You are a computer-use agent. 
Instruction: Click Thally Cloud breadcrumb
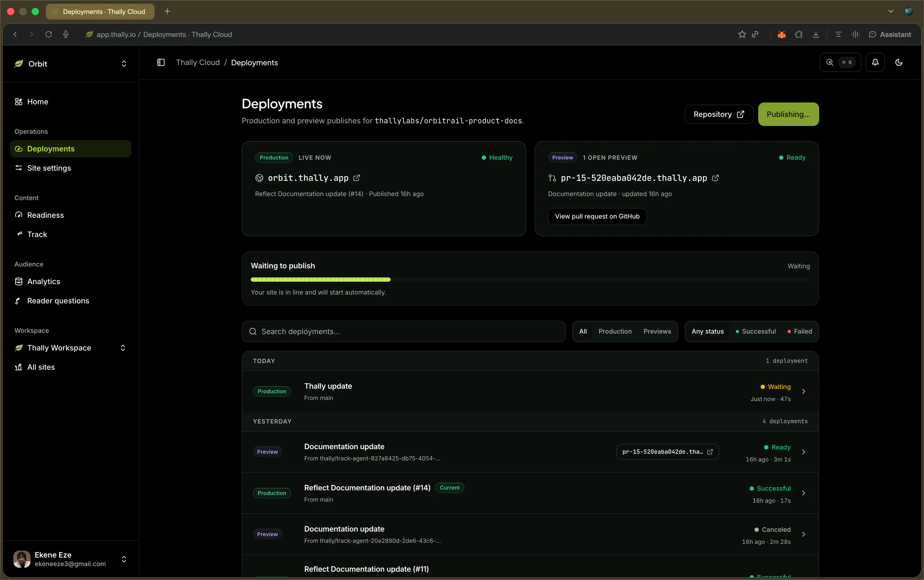tap(198, 63)
